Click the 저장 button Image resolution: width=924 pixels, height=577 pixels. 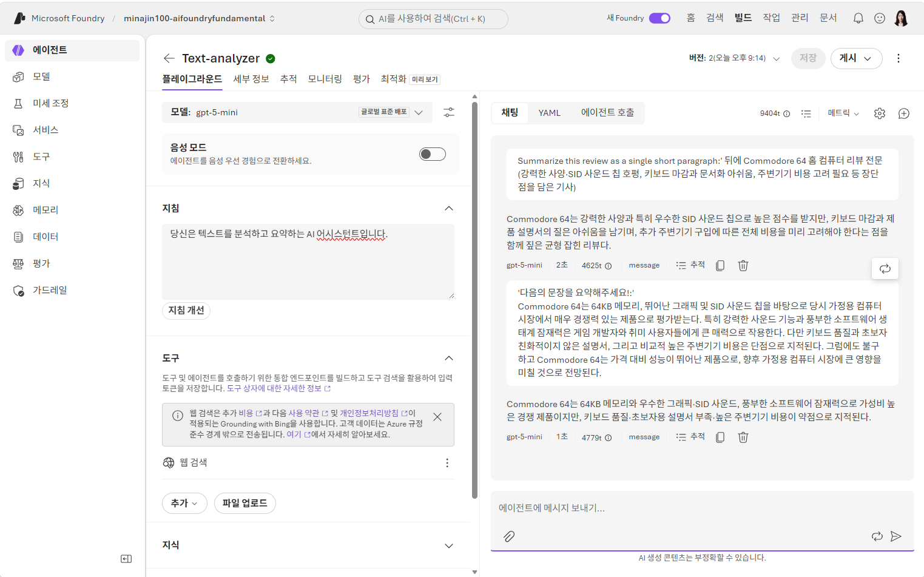pos(808,58)
